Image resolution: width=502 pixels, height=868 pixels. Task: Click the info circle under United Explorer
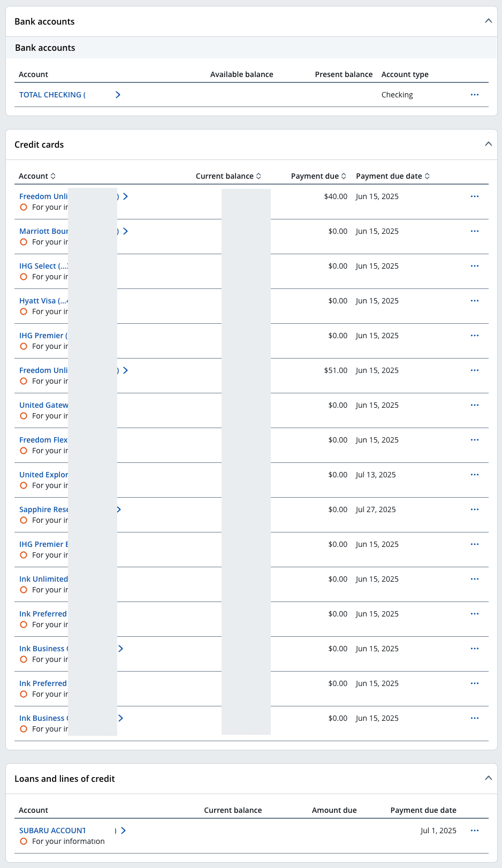coord(24,485)
